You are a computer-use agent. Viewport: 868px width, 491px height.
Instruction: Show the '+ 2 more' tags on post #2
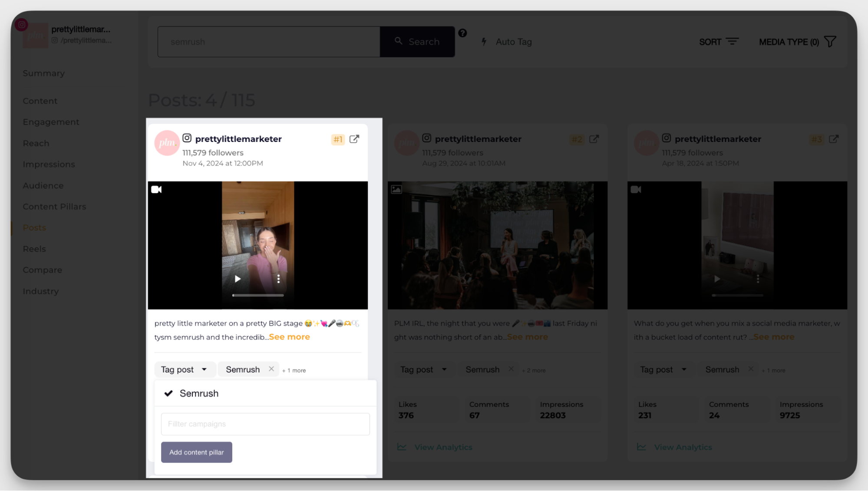[x=534, y=370]
